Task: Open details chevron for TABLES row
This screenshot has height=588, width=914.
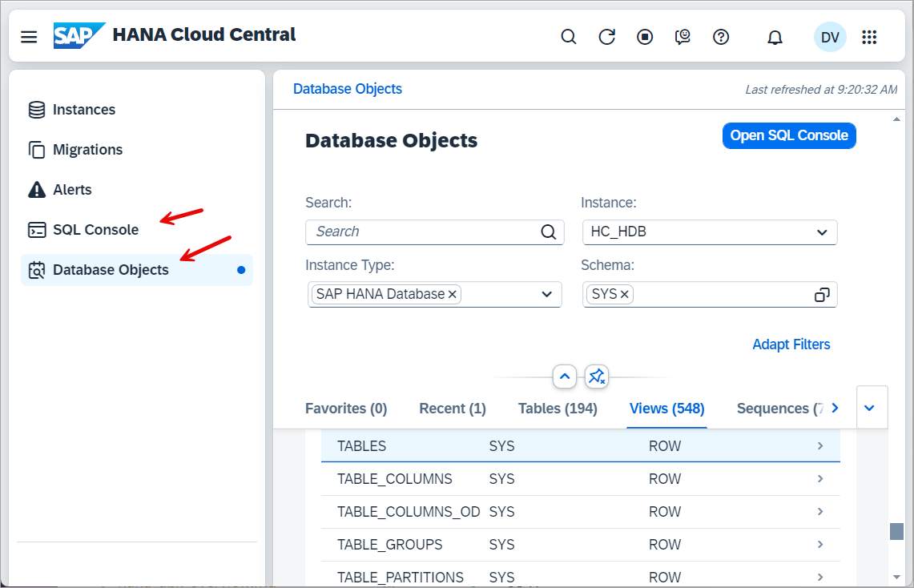Action: point(820,446)
